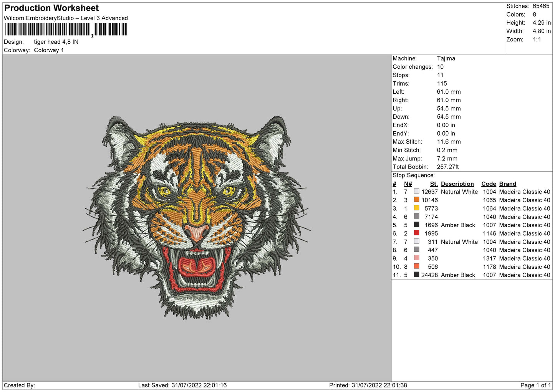Select the grey swatch in stop 8

coord(416,250)
